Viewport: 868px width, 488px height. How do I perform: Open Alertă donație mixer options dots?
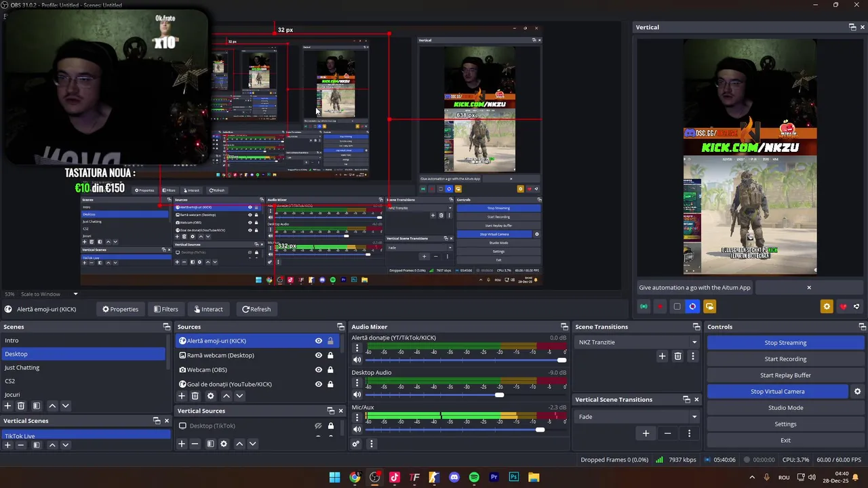click(x=357, y=348)
